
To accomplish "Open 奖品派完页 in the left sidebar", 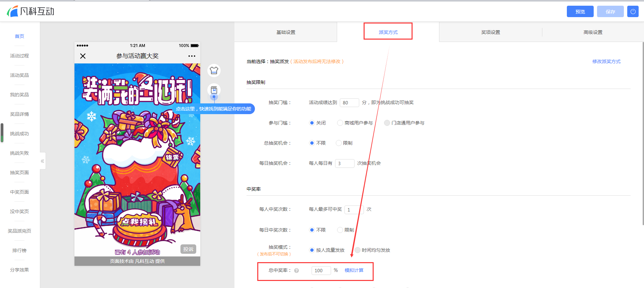I will coord(19,231).
